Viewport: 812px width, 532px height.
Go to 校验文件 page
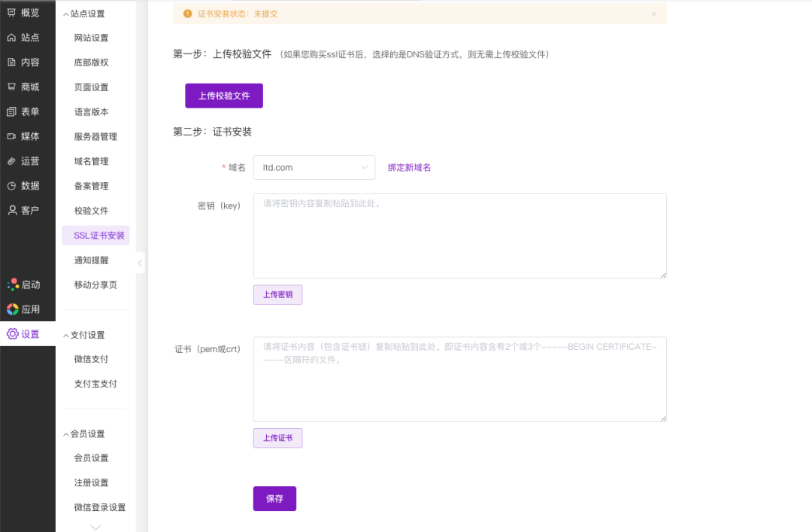(91, 211)
